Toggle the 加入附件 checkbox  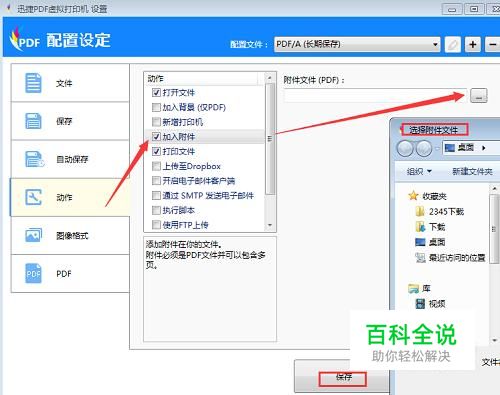(156, 136)
